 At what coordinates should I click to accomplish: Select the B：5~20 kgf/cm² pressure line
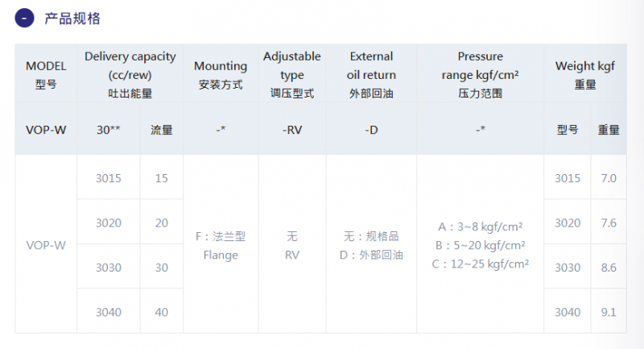[x=480, y=245]
